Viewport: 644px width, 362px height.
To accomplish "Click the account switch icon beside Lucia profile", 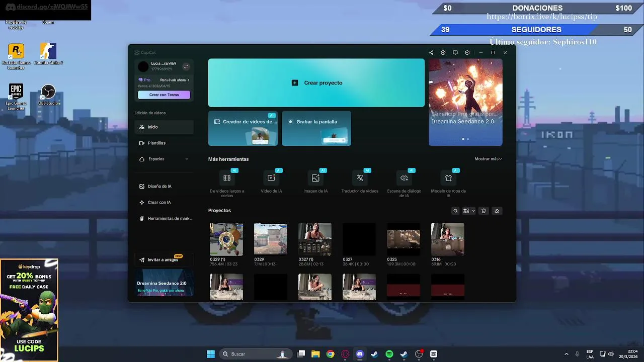I will [186, 66].
